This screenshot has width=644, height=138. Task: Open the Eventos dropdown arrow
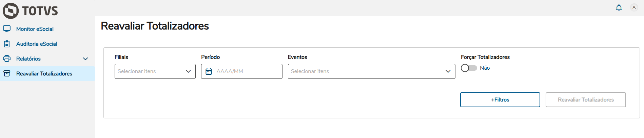[448, 71]
